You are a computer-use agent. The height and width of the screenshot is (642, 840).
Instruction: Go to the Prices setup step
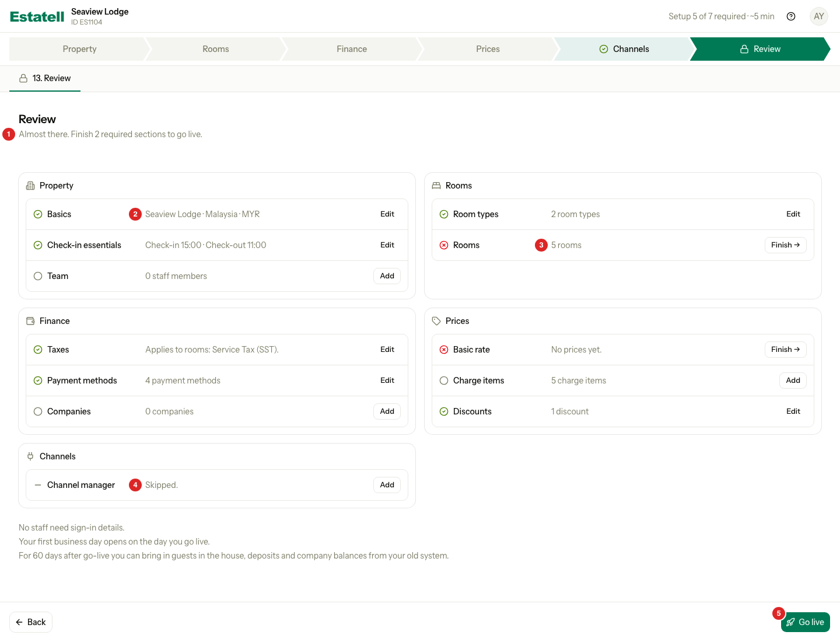tap(488, 49)
